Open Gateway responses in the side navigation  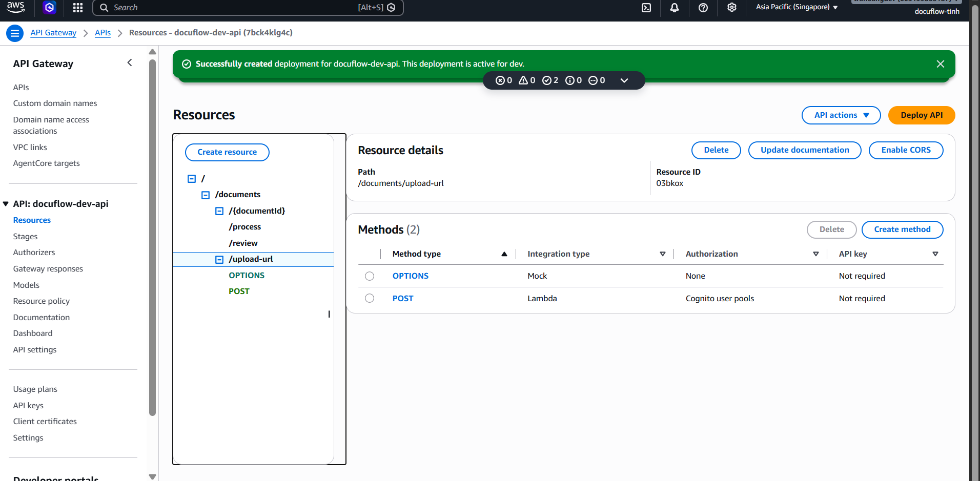(x=48, y=269)
